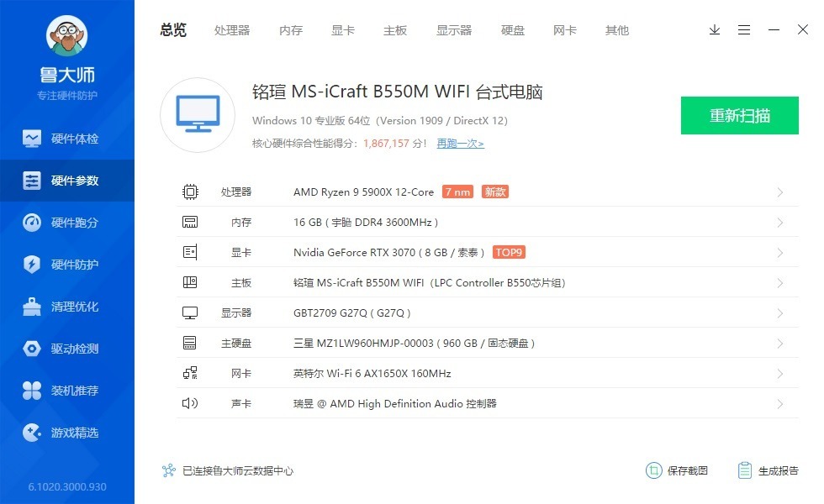The height and width of the screenshot is (504, 824).
Task: Click the 鲁大师 avatar logo
Action: coord(66,35)
